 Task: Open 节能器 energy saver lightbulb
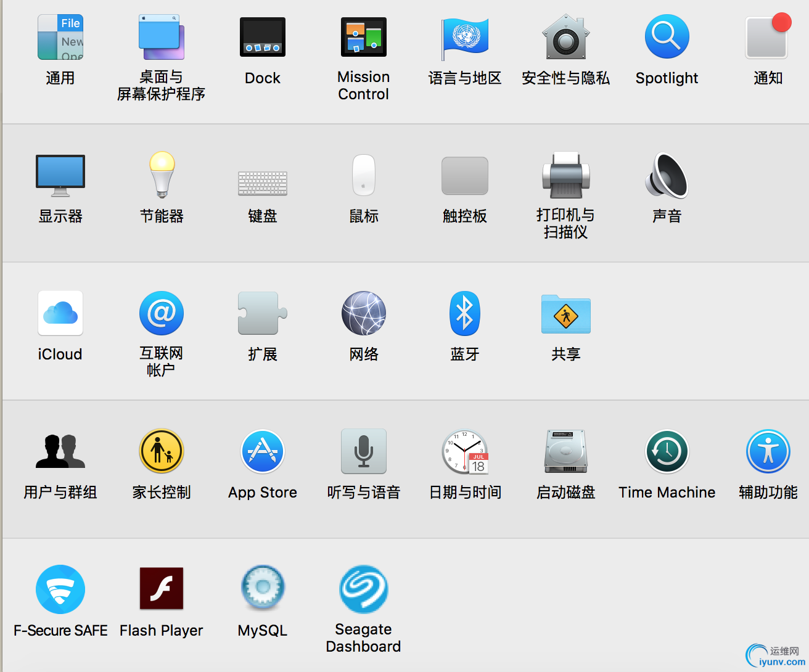(162, 175)
